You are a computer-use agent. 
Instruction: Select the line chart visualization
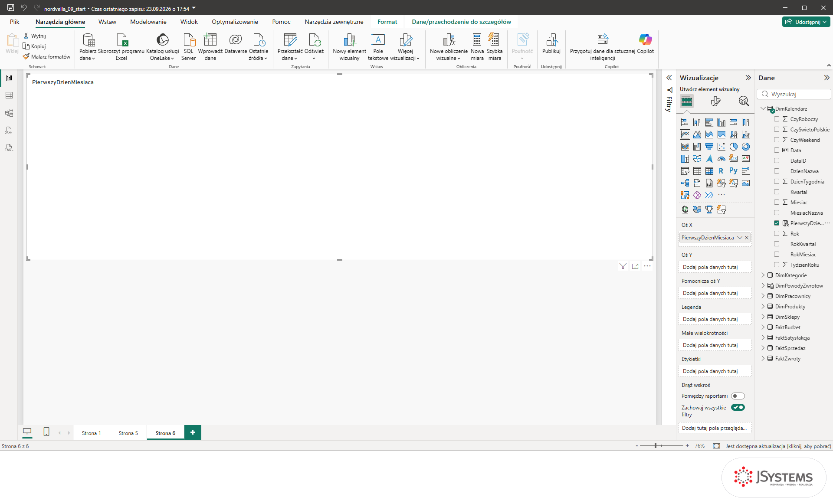pos(685,134)
